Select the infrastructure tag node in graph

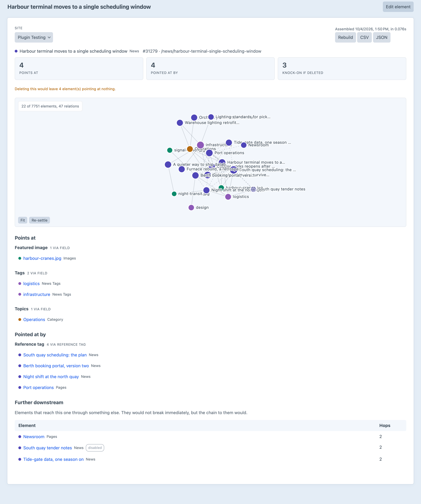tap(201, 145)
